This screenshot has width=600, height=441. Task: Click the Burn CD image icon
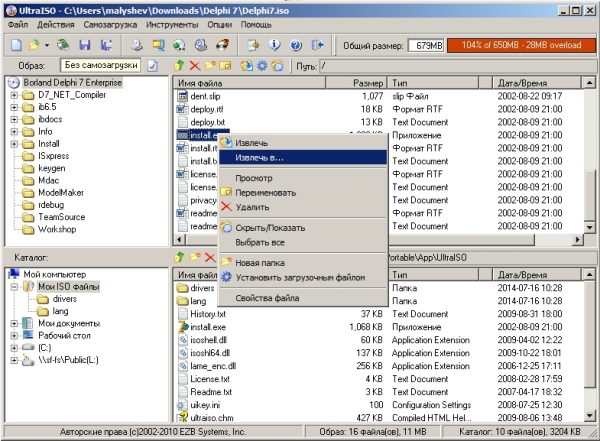tap(223, 45)
